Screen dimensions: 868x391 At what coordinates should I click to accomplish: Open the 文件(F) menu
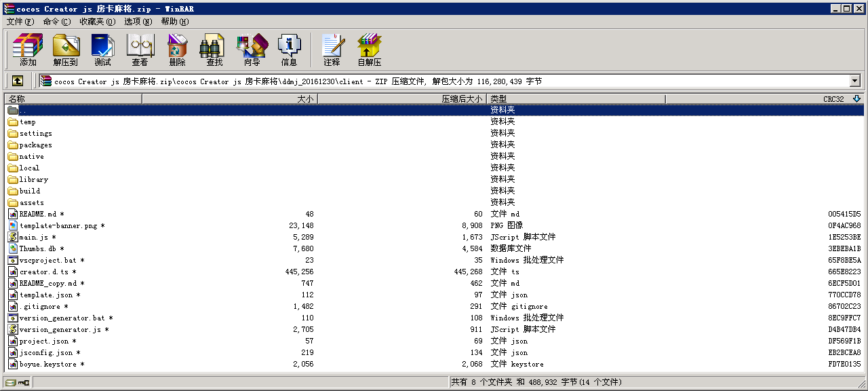20,22
